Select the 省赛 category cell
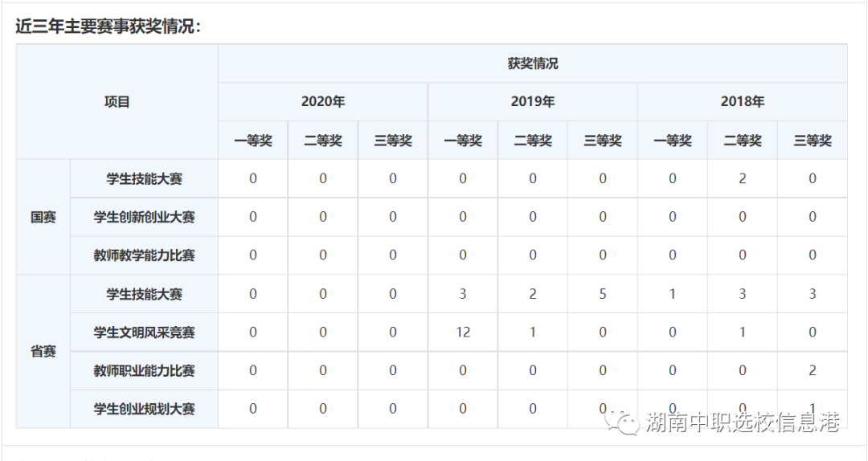 (43, 352)
